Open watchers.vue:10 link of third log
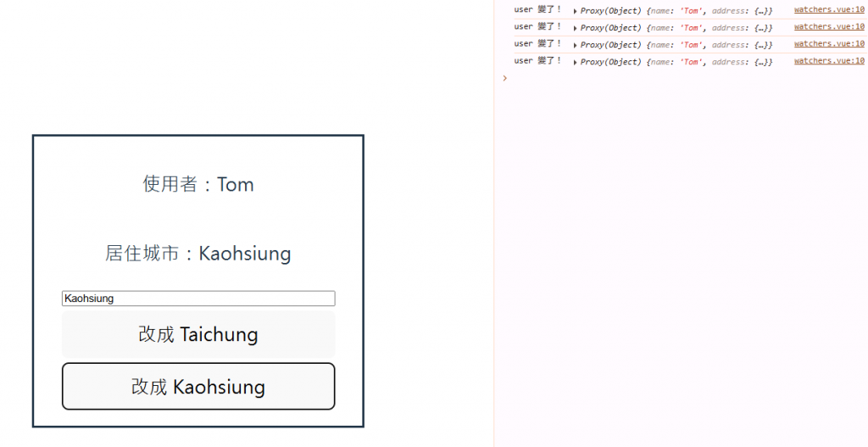The height and width of the screenshot is (447, 868). pyautogui.click(x=829, y=43)
